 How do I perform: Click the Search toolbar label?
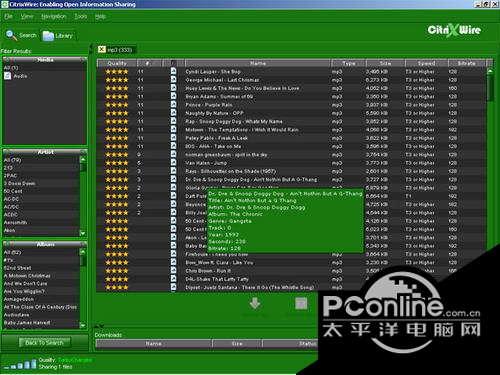pyautogui.click(x=27, y=35)
